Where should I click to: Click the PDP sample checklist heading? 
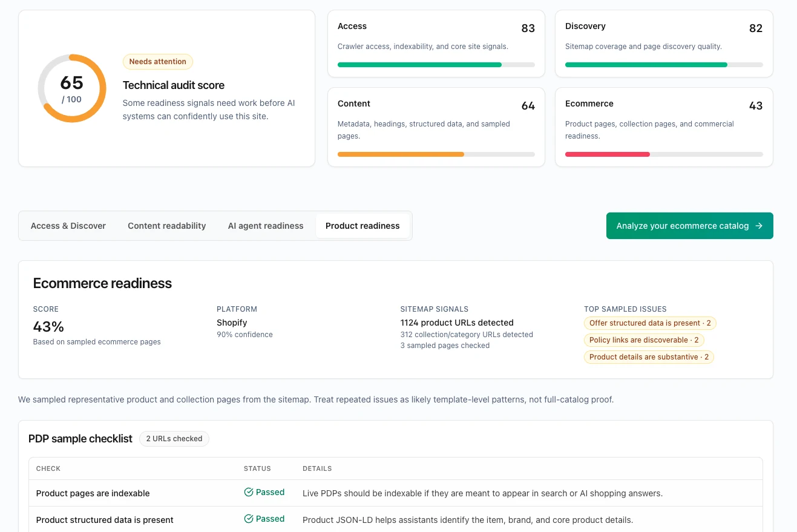pyautogui.click(x=80, y=439)
